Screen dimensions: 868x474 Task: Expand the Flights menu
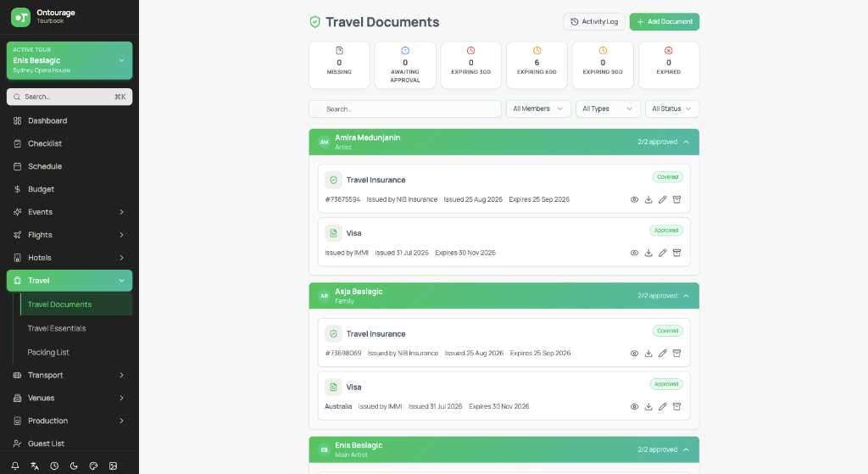(70, 235)
